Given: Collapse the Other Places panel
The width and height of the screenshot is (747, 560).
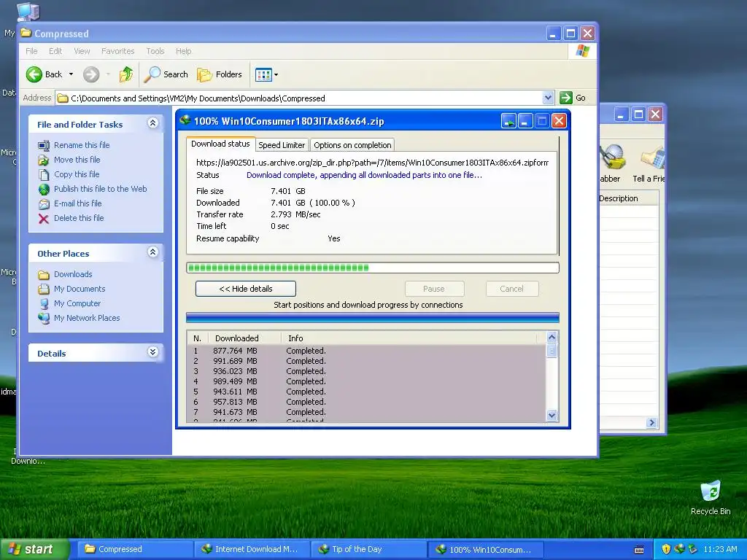Looking at the screenshot, I should click(x=153, y=252).
